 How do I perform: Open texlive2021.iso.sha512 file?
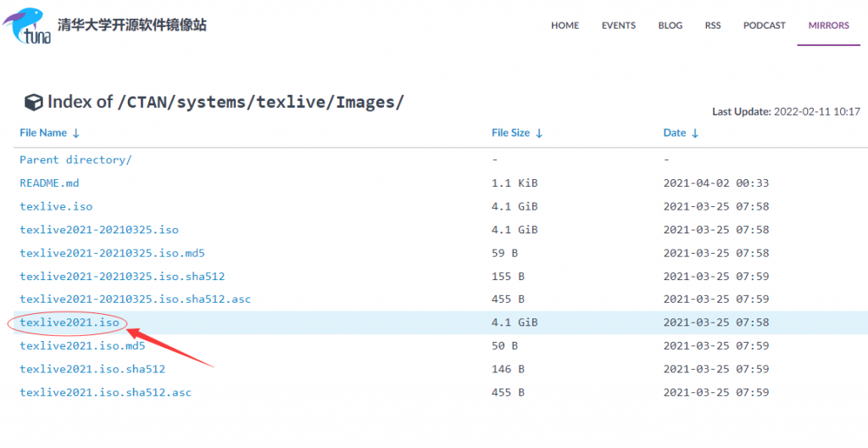click(x=92, y=369)
